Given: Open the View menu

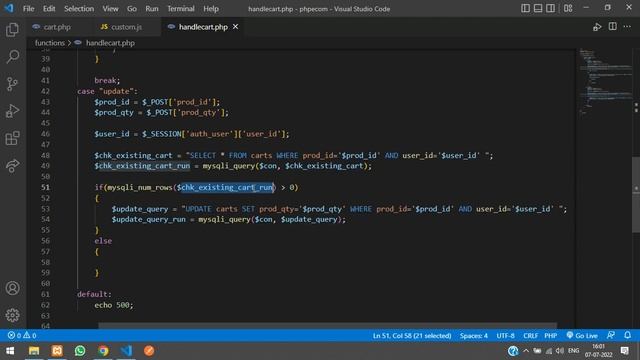Looking at the screenshot, I should pyautogui.click(x=110, y=9).
